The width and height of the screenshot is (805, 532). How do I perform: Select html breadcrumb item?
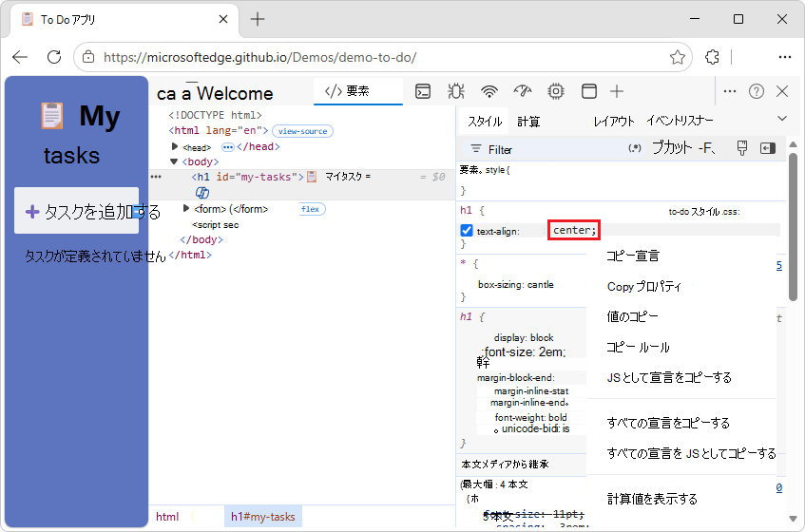click(167, 517)
